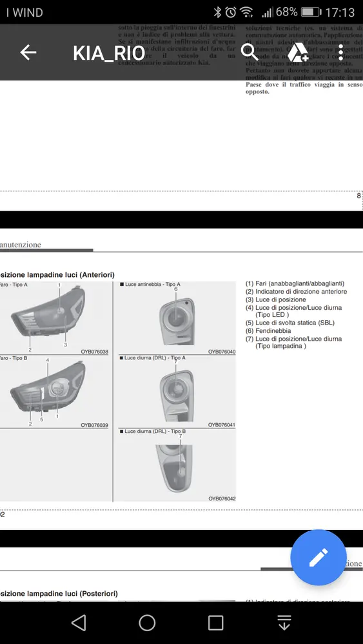
Task: Tap the Android home circle button
Action: [147, 623]
